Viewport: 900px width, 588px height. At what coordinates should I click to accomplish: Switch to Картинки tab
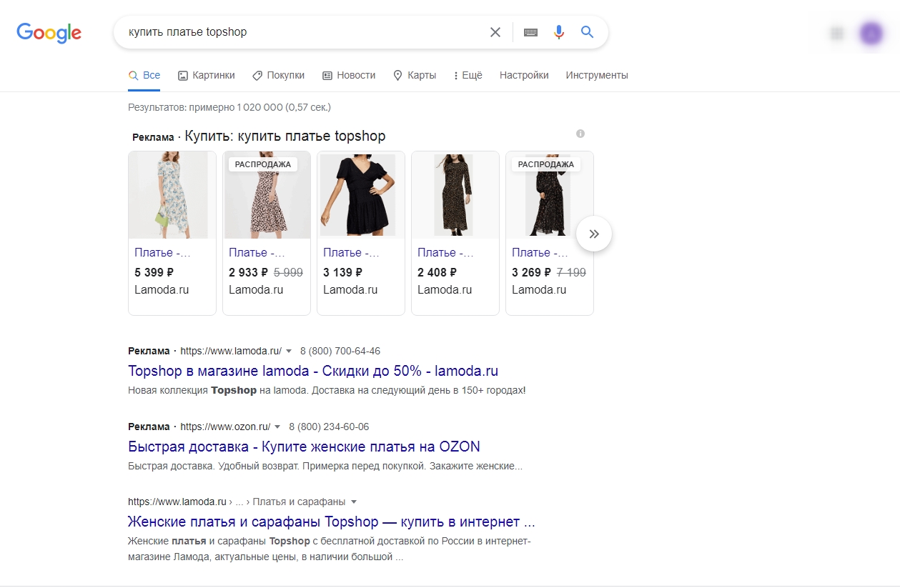206,75
